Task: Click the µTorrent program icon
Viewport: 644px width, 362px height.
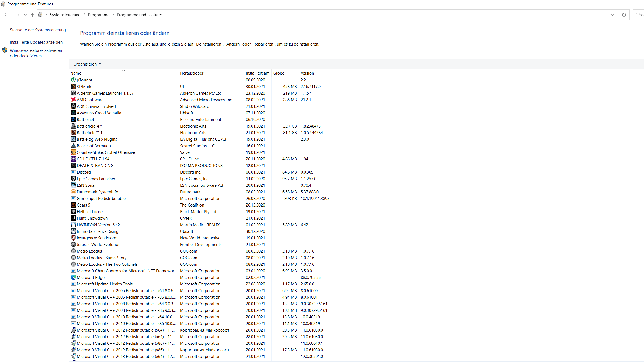Action: pyautogui.click(x=73, y=80)
